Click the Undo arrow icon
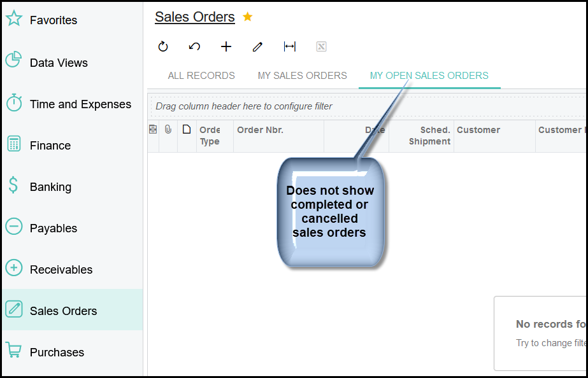The image size is (588, 378). pyautogui.click(x=195, y=46)
